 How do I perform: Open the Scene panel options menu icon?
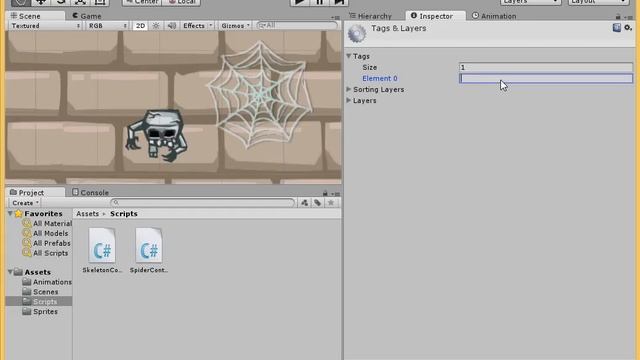tap(336, 17)
